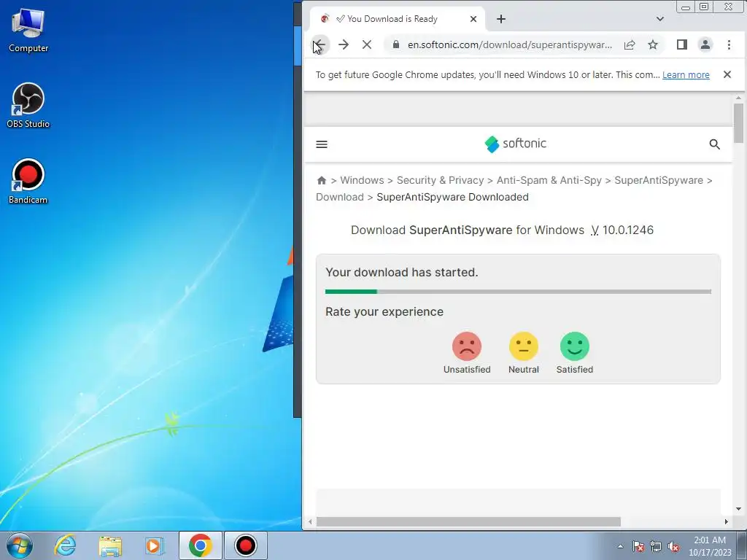
Task: Click the Bandicam taskbar button
Action: click(x=245, y=545)
